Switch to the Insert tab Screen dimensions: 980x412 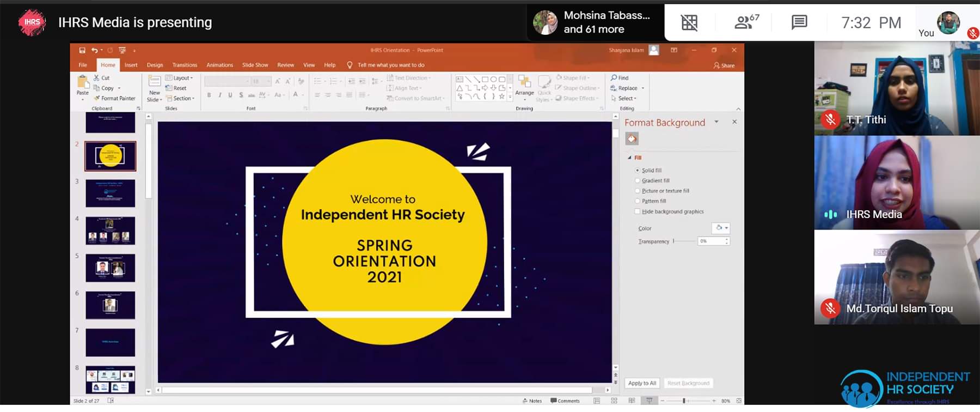(131, 65)
